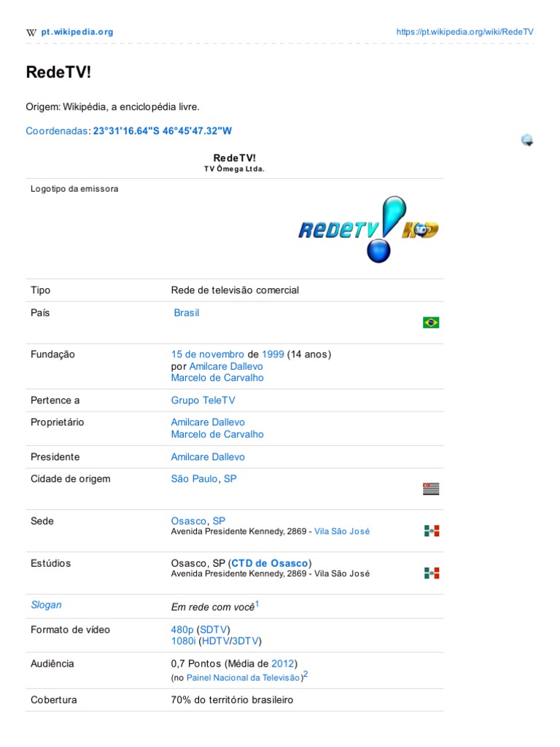
Task: Click footnote 2 in Audiência row
Action: [x=306, y=675]
